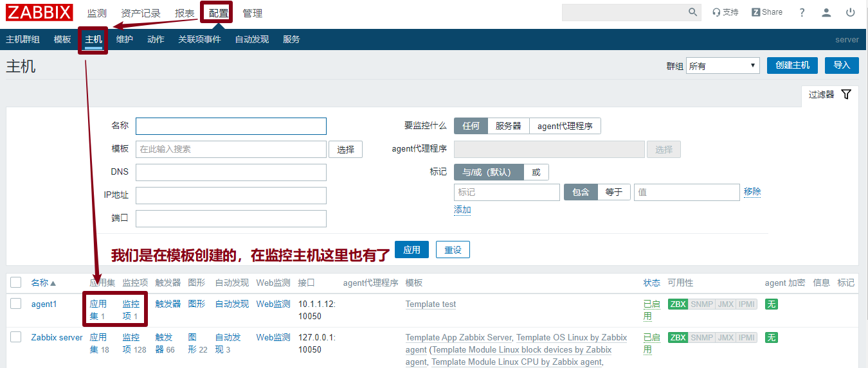
Task: Click the 名称 filter input
Action: pyautogui.click(x=231, y=126)
